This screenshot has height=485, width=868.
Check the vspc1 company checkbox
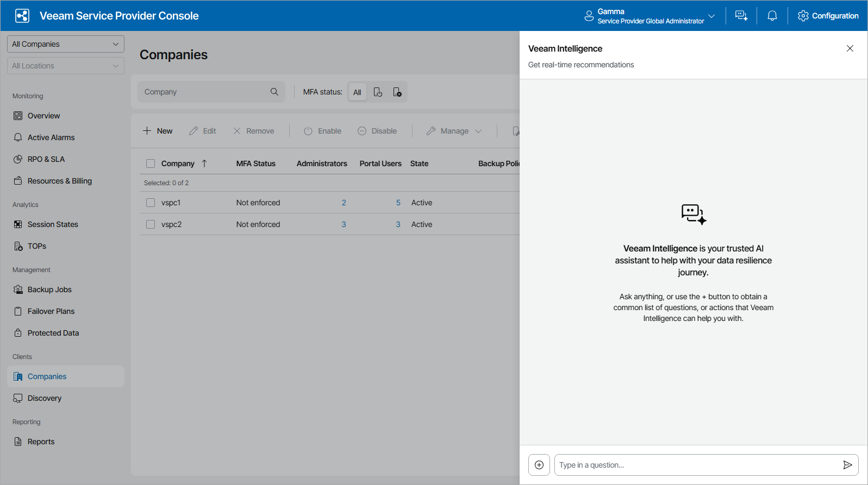[151, 203]
